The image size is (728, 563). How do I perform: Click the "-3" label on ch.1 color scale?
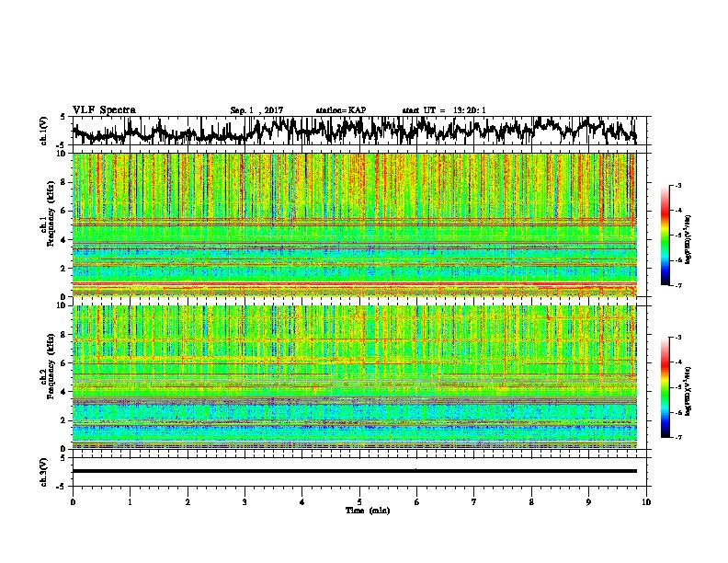click(x=678, y=185)
